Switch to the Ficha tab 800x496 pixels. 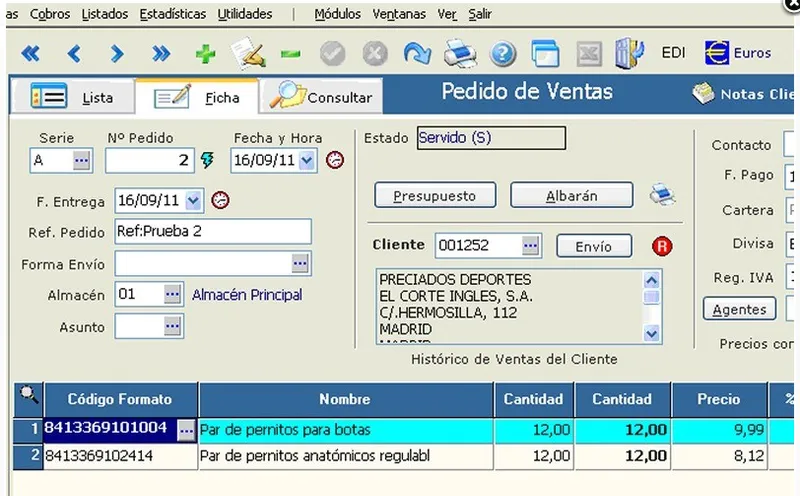tap(197, 96)
